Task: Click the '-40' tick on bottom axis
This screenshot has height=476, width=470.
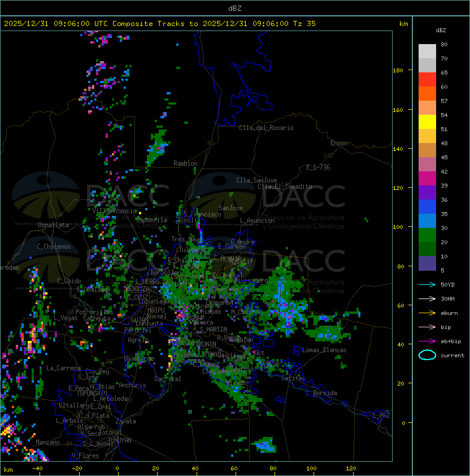Action: pyautogui.click(x=38, y=469)
